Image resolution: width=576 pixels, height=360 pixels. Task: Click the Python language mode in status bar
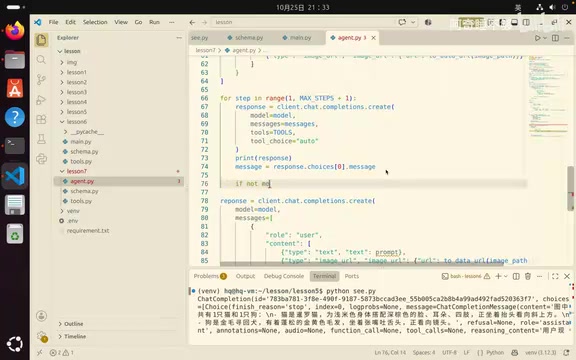(495, 353)
